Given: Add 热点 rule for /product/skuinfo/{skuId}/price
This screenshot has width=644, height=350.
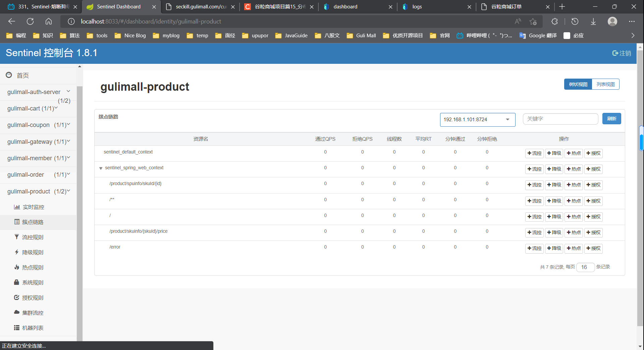Looking at the screenshot, I should click(x=574, y=232).
